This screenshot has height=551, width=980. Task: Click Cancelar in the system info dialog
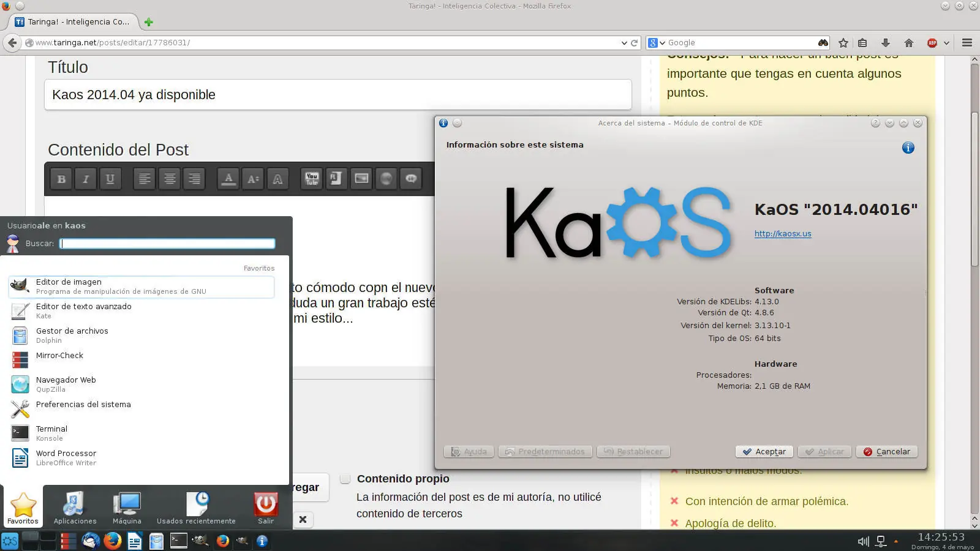point(887,452)
